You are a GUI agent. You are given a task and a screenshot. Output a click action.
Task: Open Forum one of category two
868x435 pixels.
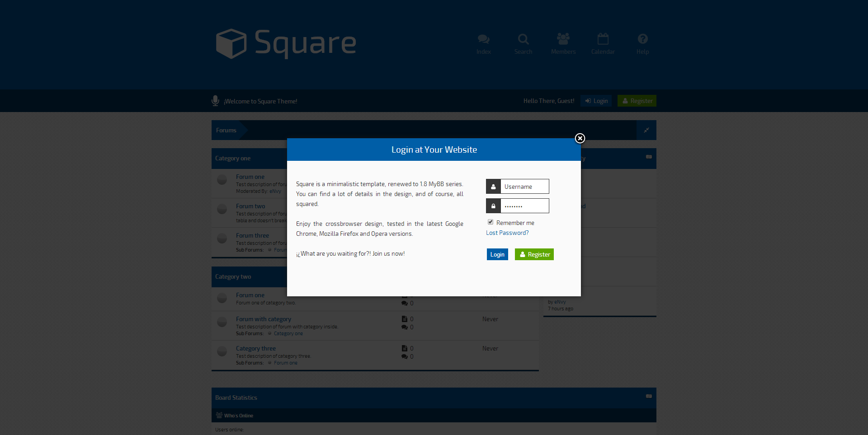pyautogui.click(x=250, y=295)
